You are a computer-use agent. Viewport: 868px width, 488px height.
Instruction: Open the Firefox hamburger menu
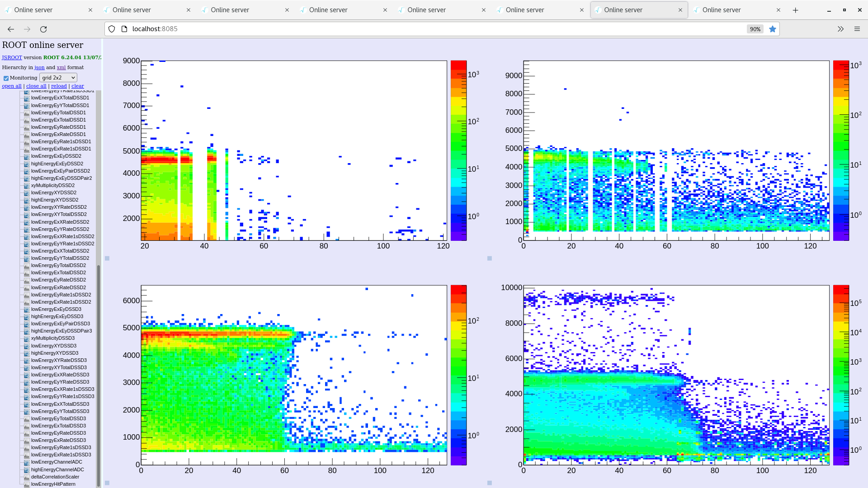[857, 29]
